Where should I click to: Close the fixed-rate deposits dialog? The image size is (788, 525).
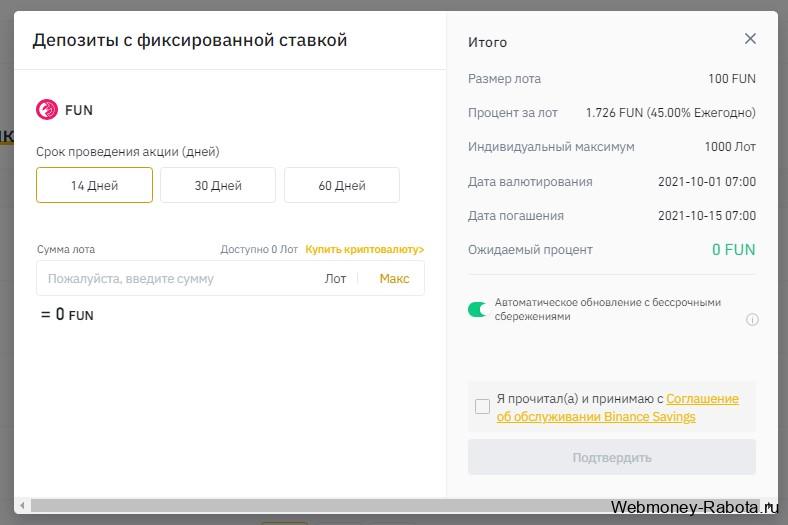(x=750, y=39)
